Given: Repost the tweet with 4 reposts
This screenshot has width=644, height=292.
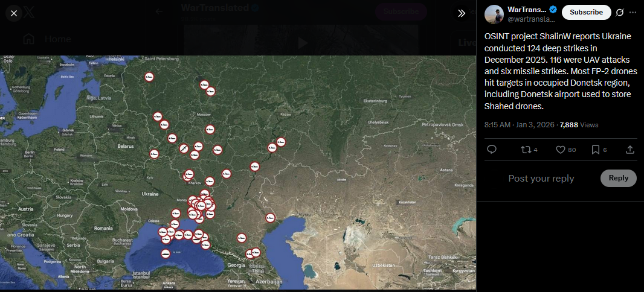Looking at the screenshot, I should (529, 150).
